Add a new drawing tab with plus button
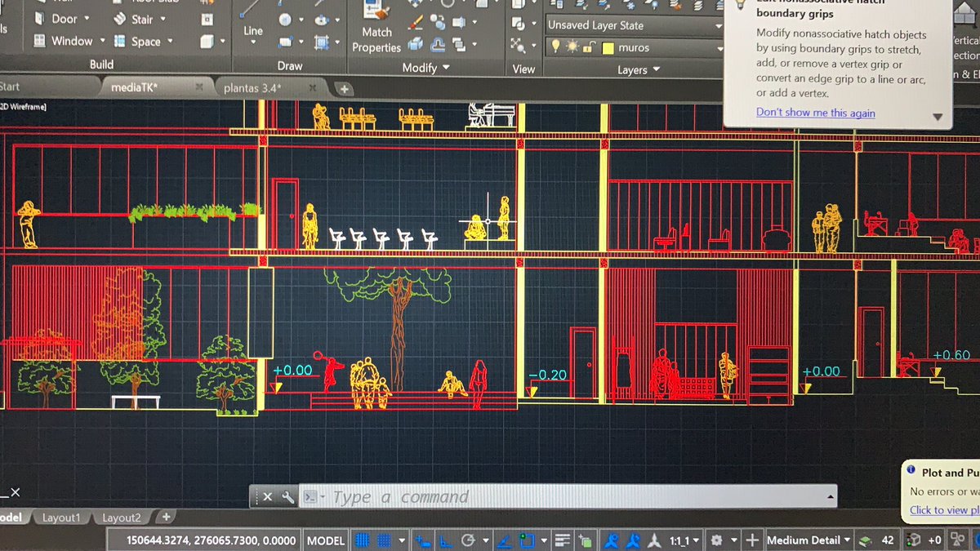This screenshot has height=551, width=980. [x=344, y=88]
